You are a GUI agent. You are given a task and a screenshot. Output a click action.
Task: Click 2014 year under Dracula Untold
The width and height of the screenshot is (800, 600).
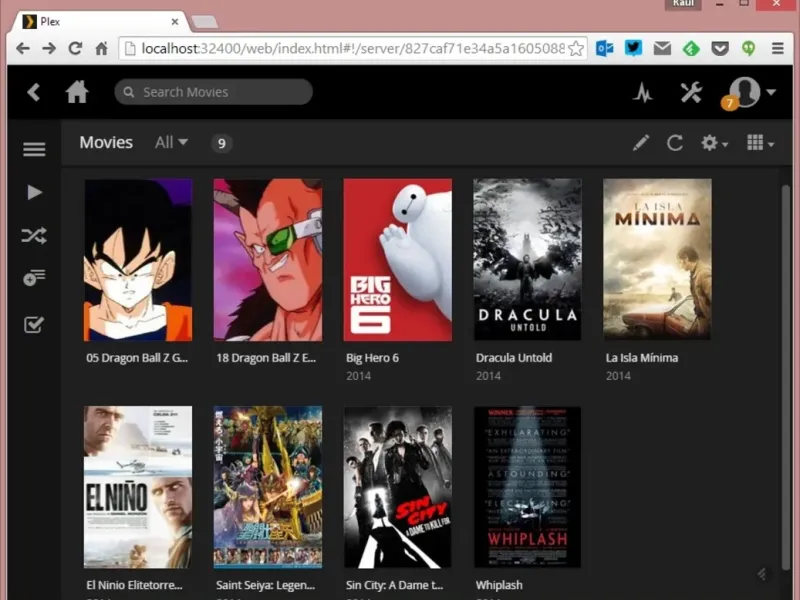pyautogui.click(x=488, y=376)
